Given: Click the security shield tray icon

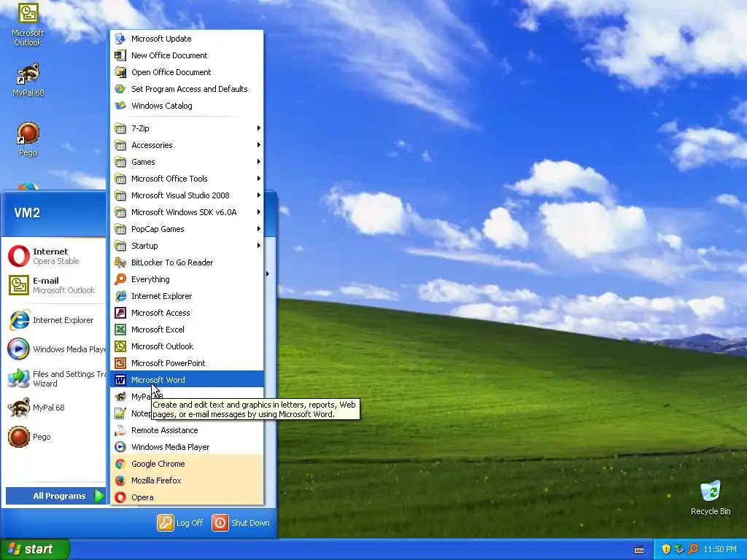Looking at the screenshot, I should [666, 549].
